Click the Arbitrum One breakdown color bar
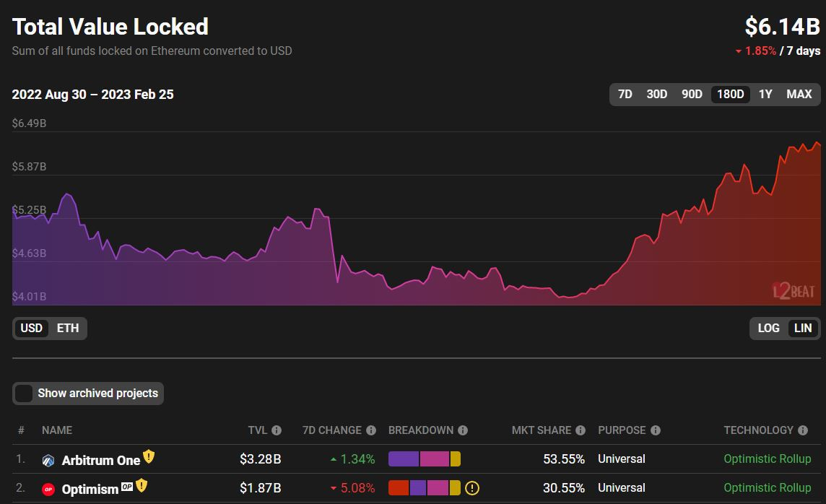 pos(425,459)
